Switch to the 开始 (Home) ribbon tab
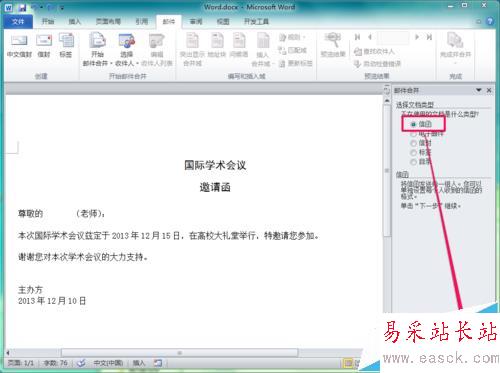 pos(48,22)
